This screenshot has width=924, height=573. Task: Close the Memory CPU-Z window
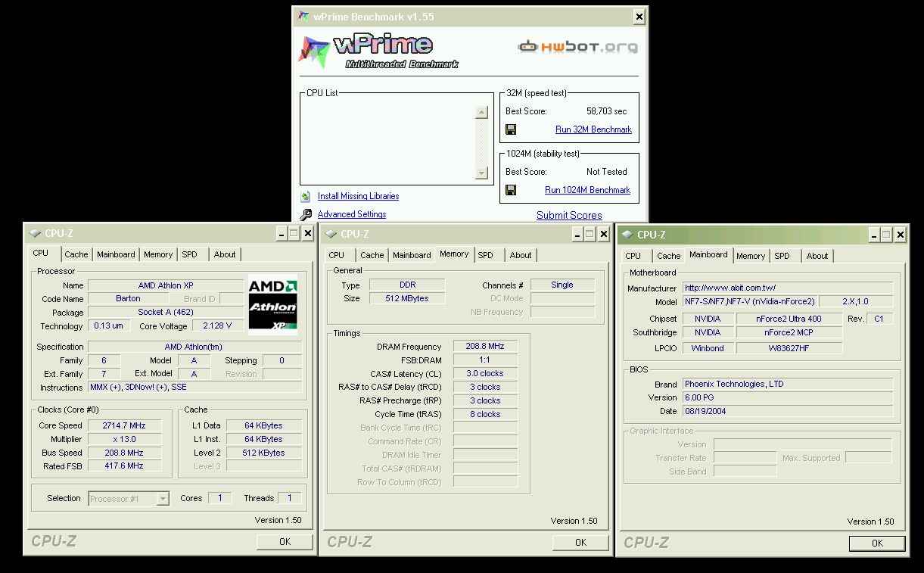click(x=604, y=235)
